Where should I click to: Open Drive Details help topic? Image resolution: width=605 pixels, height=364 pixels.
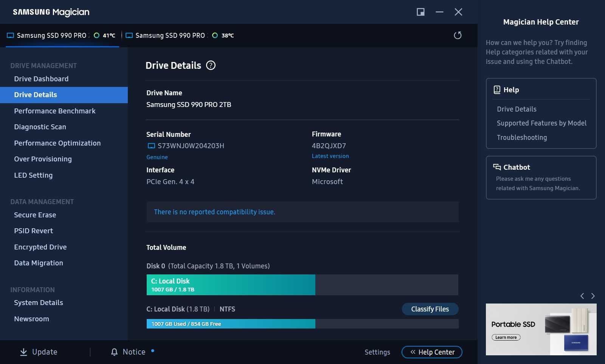[517, 109]
